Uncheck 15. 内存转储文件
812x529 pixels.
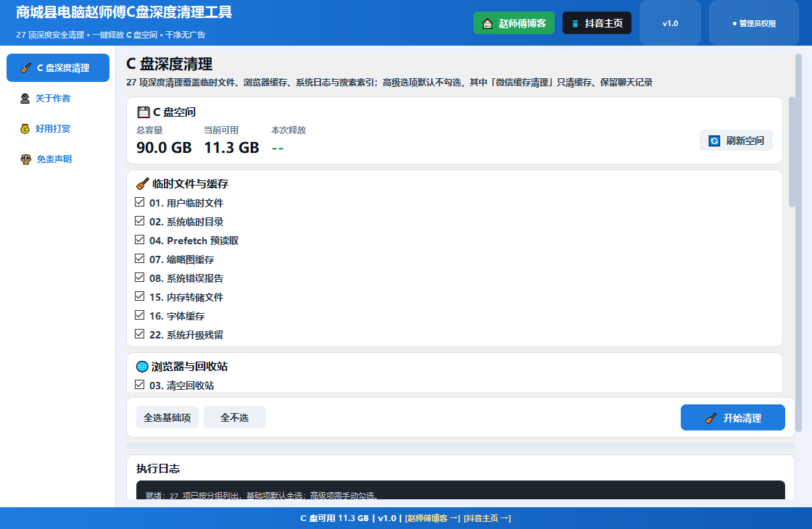pos(139,296)
